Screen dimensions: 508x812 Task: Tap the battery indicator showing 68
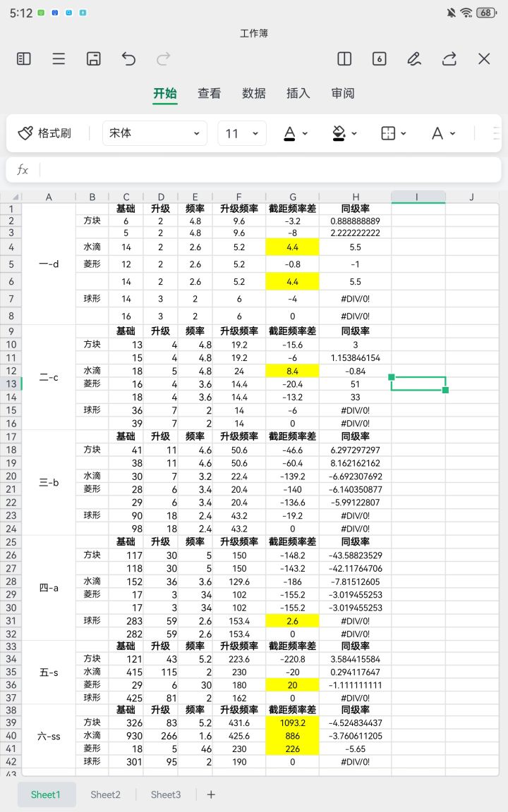[x=486, y=13]
